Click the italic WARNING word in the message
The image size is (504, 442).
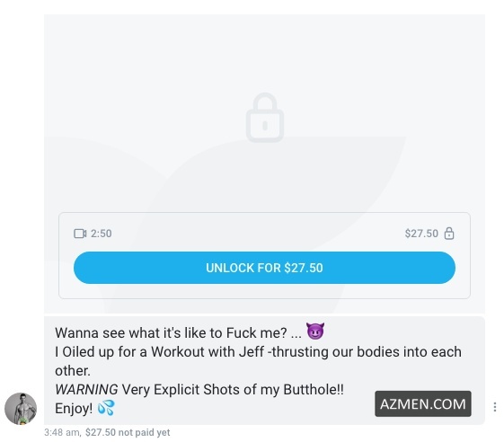click(86, 390)
